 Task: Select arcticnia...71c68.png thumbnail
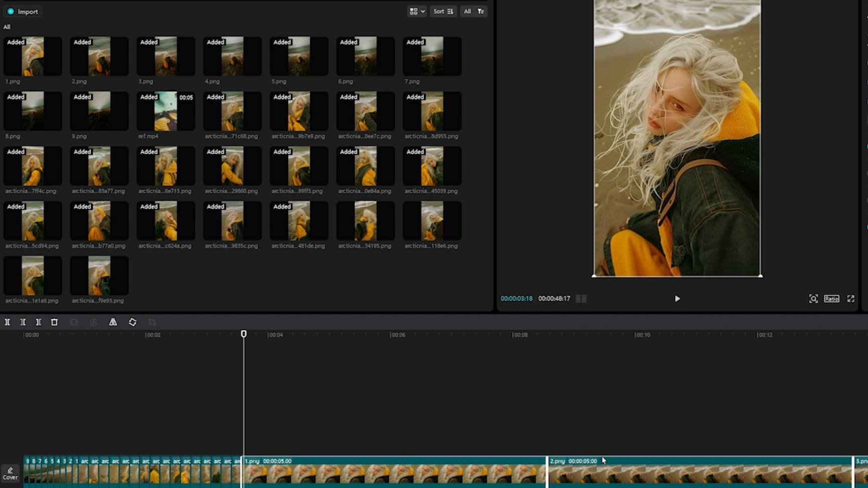233,111
